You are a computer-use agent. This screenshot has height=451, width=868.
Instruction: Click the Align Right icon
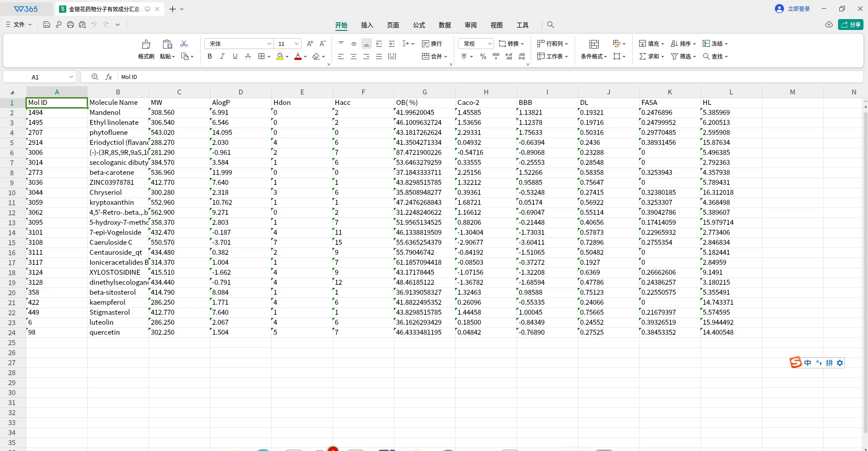(367, 56)
